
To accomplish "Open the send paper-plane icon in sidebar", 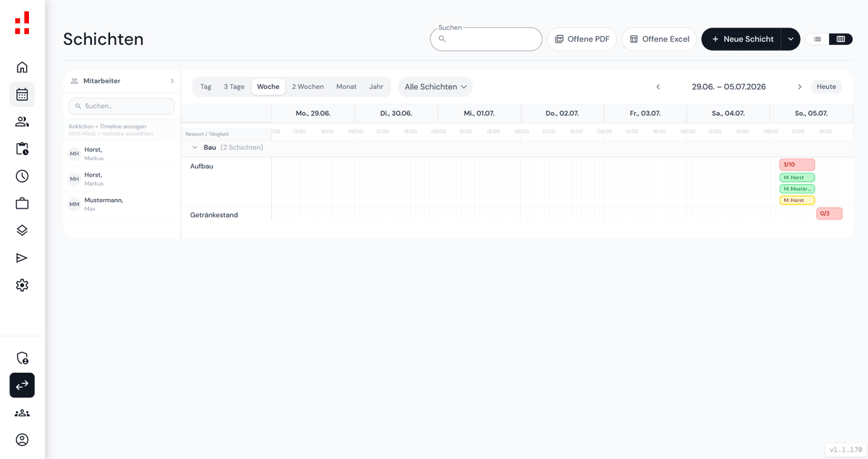I will coord(22,258).
